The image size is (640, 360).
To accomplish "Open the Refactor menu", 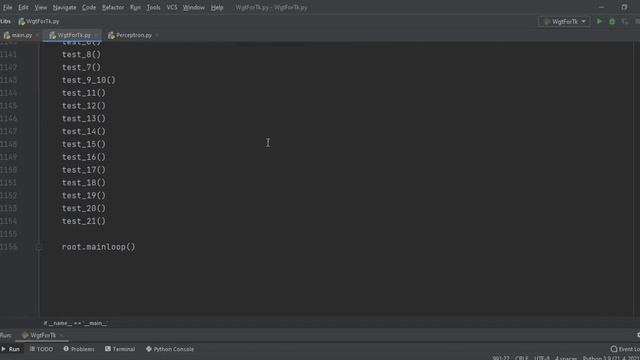I will 113,7.
